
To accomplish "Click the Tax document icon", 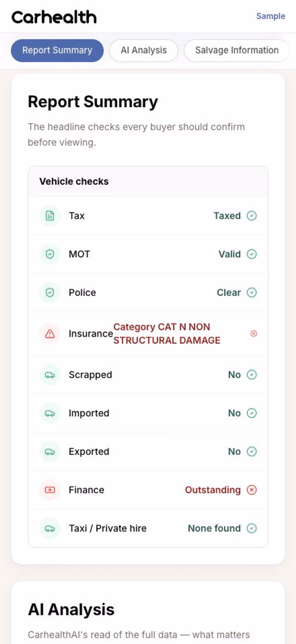I will click(50, 216).
